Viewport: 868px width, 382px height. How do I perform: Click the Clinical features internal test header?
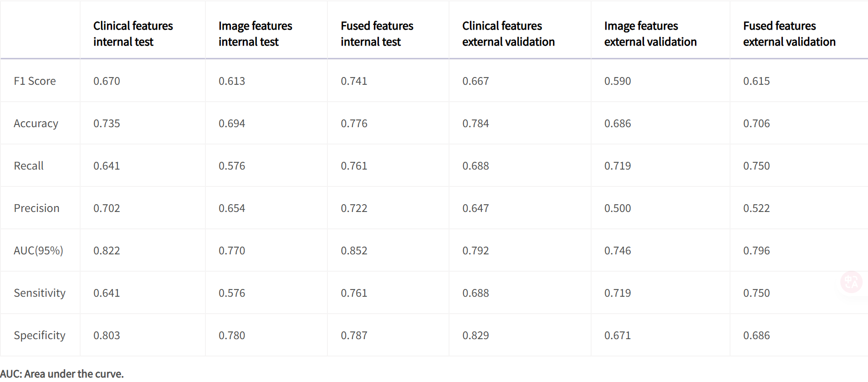(133, 34)
